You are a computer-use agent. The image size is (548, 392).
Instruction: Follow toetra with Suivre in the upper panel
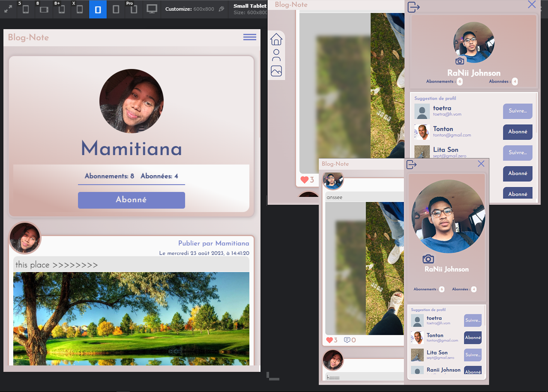pos(518,111)
